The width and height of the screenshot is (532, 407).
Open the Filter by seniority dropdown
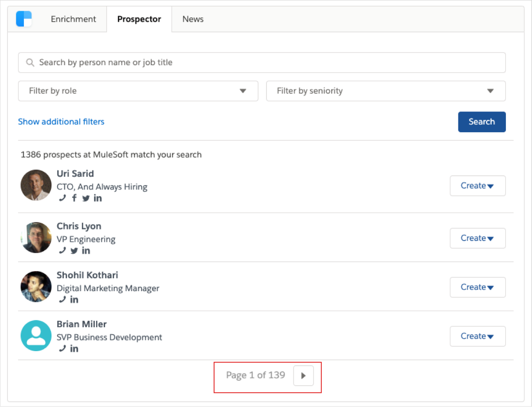386,91
